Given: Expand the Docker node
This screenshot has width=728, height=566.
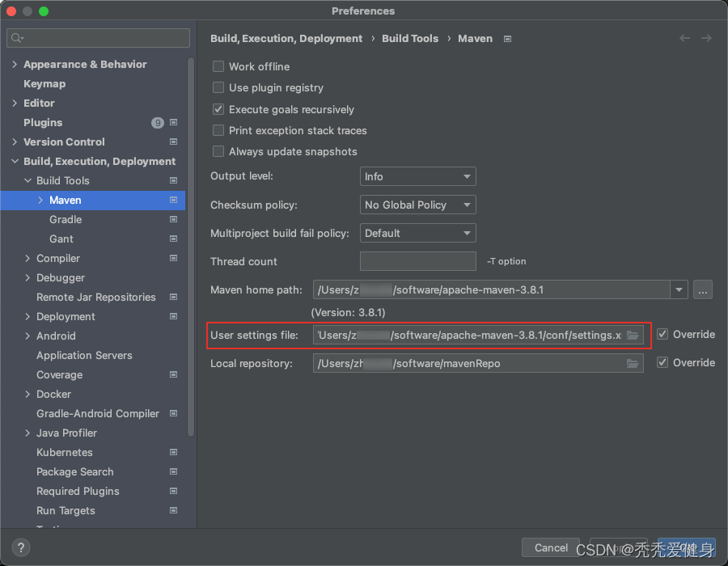Looking at the screenshot, I should pos(28,394).
